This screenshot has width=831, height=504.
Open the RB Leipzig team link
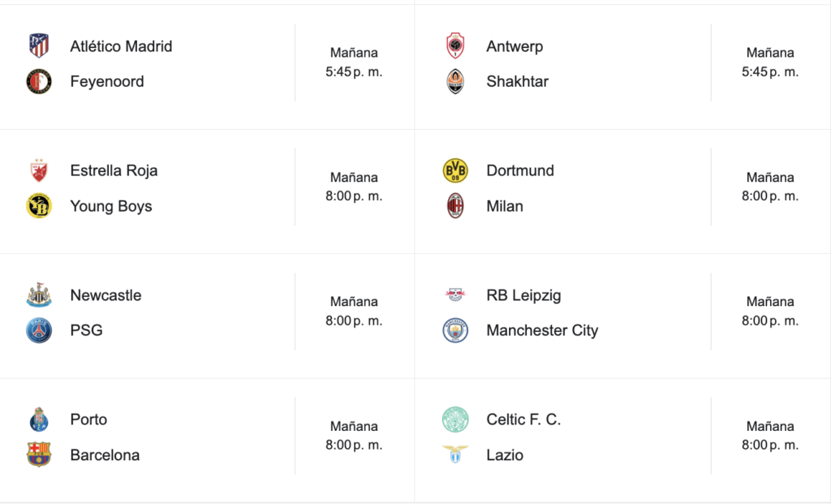point(523,295)
